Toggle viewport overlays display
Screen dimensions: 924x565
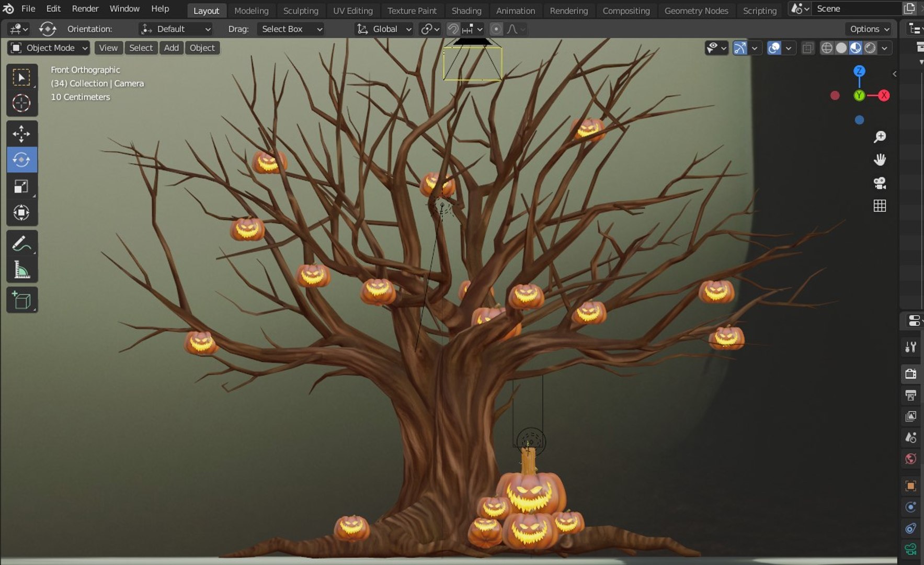click(774, 48)
